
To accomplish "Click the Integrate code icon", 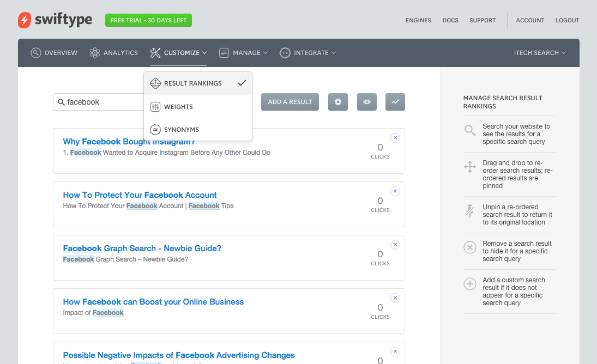I will pos(285,53).
